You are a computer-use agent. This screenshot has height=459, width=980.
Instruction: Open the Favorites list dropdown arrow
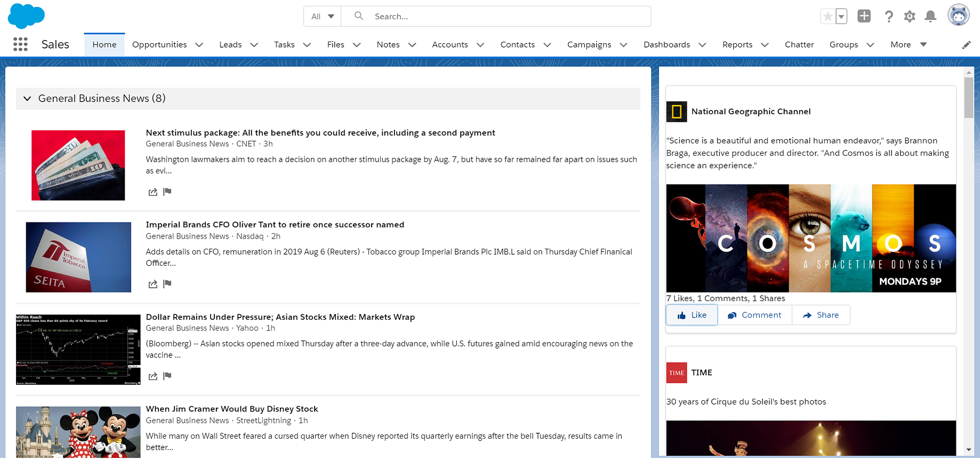(x=841, y=17)
